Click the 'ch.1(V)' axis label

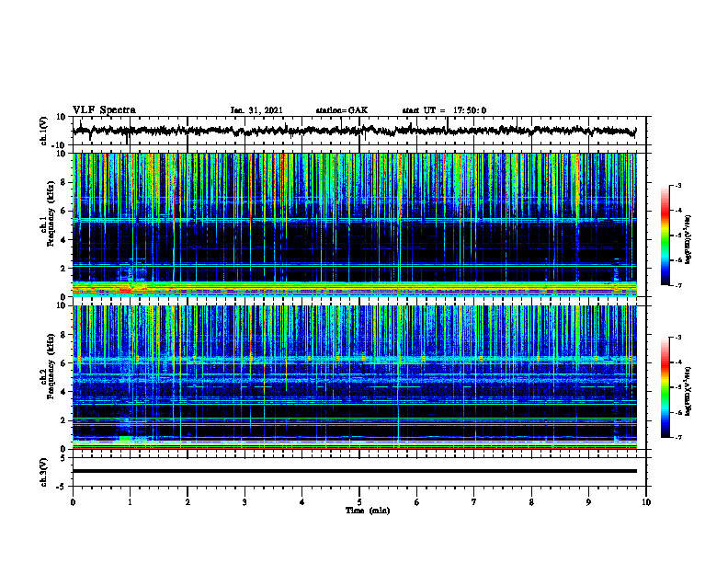coord(44,131)
